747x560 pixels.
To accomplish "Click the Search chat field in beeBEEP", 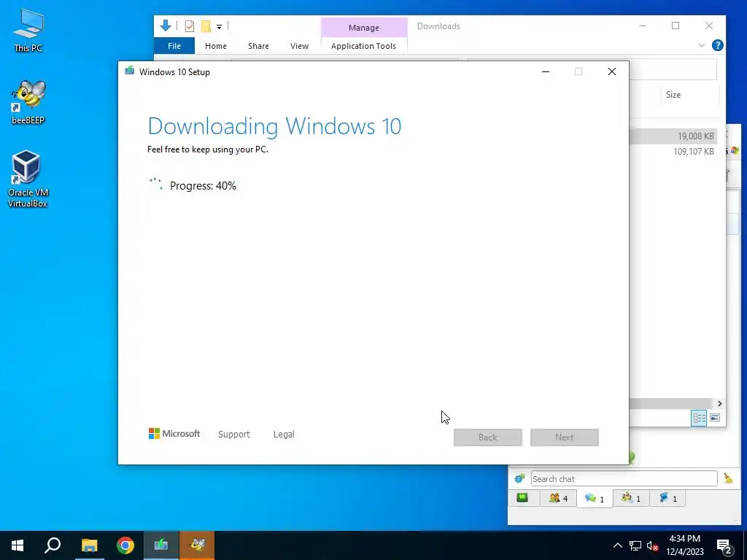I will (624, 478).
